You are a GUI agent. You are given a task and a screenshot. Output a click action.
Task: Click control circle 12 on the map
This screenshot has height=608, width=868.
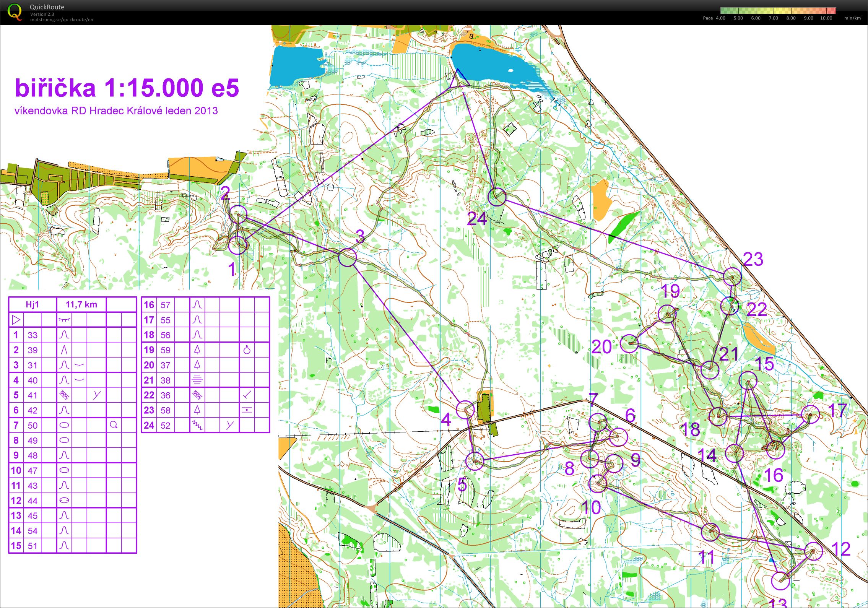click(813, 551)
